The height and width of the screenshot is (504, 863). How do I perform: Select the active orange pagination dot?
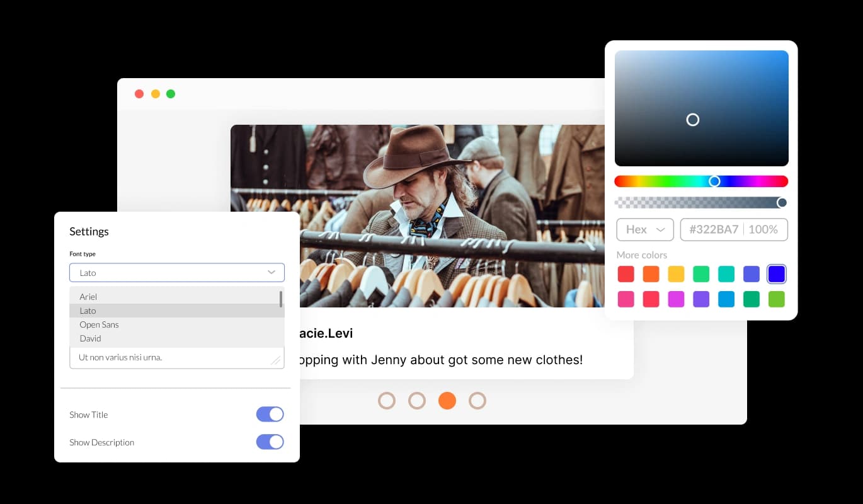(447, 401)
